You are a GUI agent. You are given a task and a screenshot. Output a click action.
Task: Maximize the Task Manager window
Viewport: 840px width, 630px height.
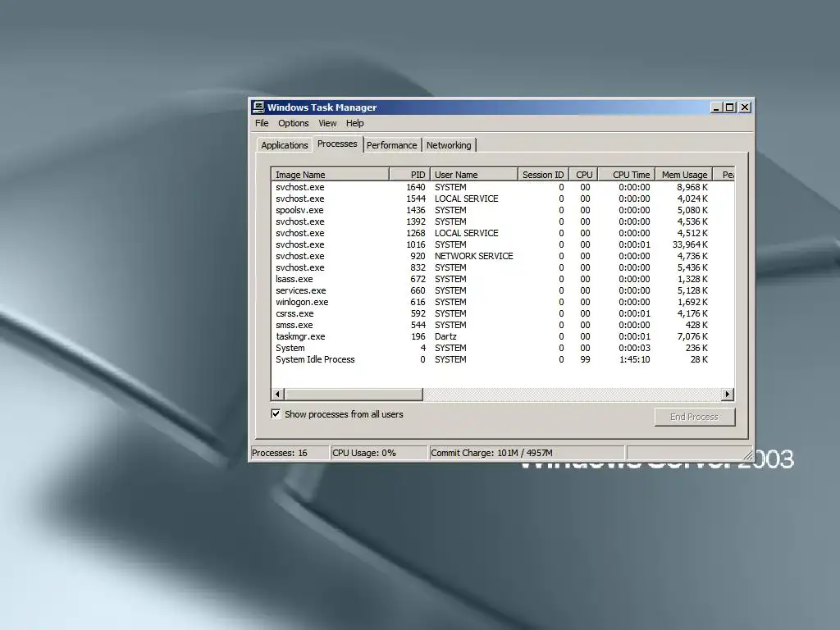click(729, 107)
